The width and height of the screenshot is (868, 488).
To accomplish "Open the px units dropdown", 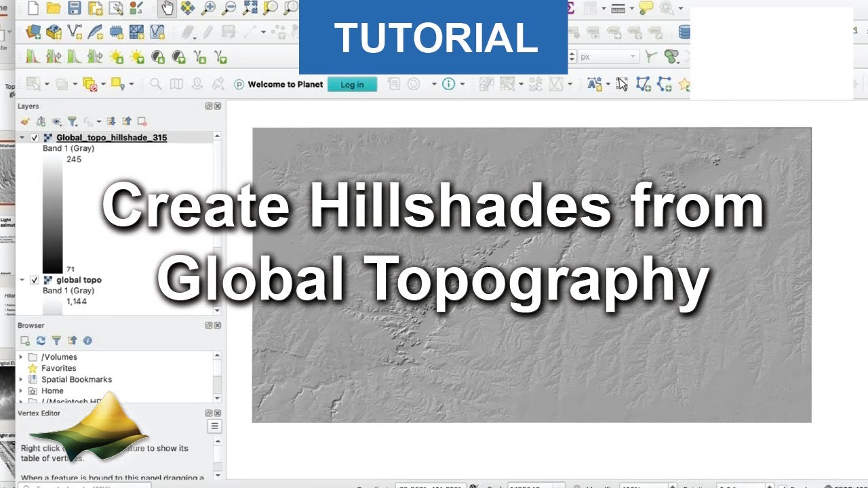I will tap(608, 57).
